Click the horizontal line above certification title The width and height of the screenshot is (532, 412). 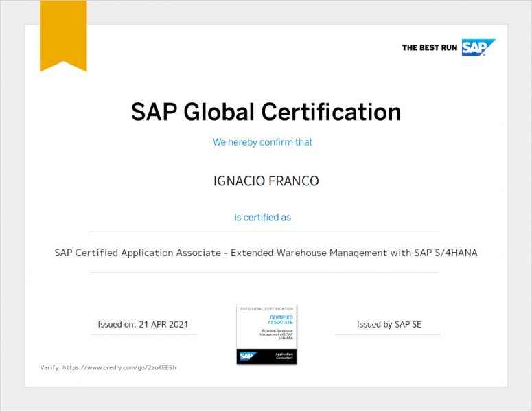pos(264,231)
